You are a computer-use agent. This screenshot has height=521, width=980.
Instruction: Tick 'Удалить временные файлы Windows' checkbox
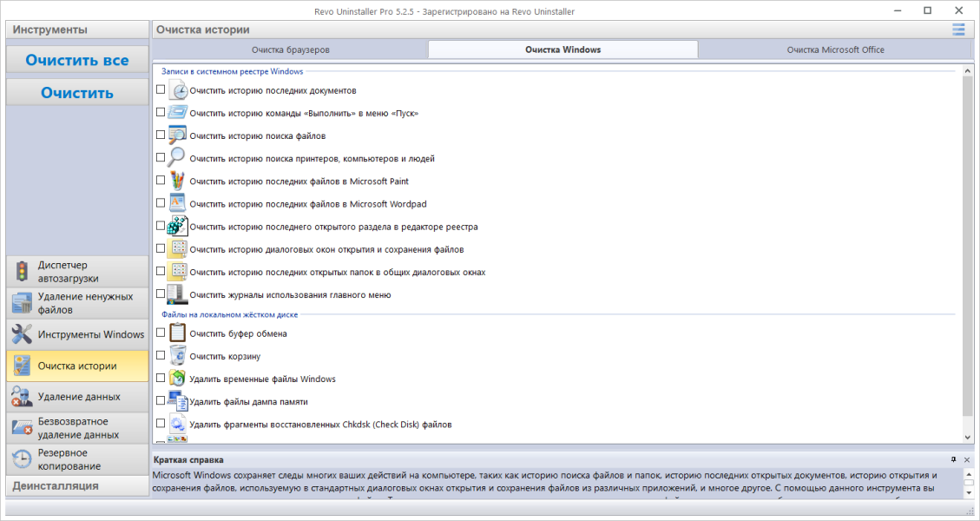point(161,378)
